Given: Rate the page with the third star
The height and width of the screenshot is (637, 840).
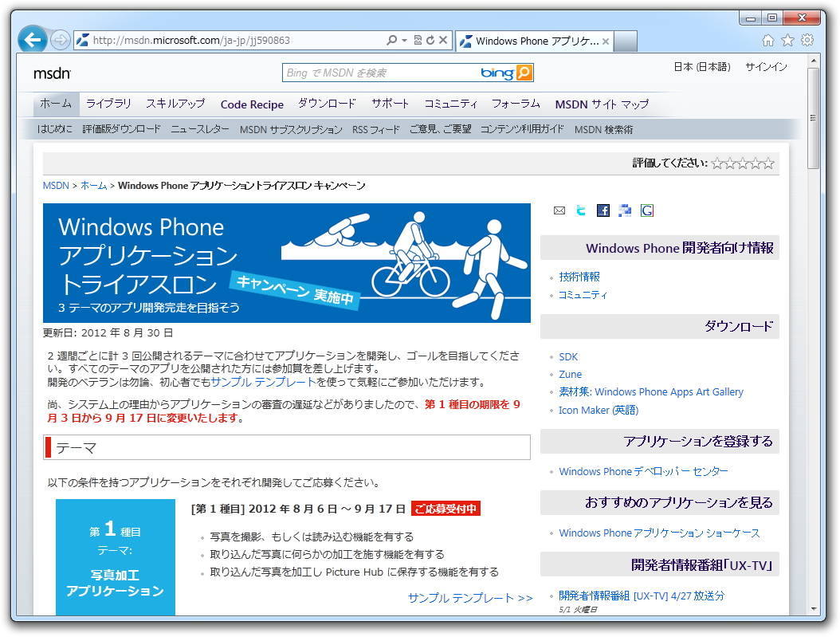Looking at the screenshot, I should click(x=743, y=163).
